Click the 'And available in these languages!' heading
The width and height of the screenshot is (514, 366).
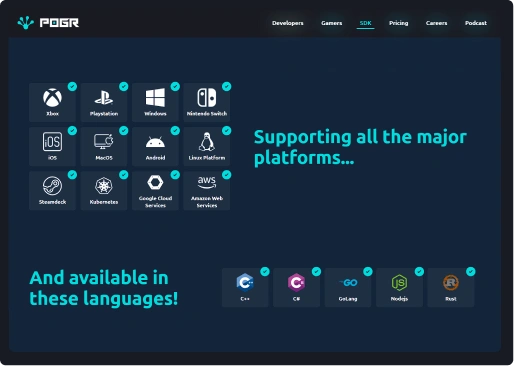[x=103, y=288]
